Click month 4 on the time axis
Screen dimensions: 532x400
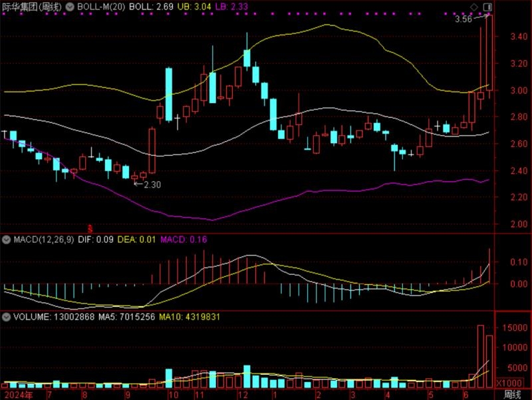tap(388, 395)
